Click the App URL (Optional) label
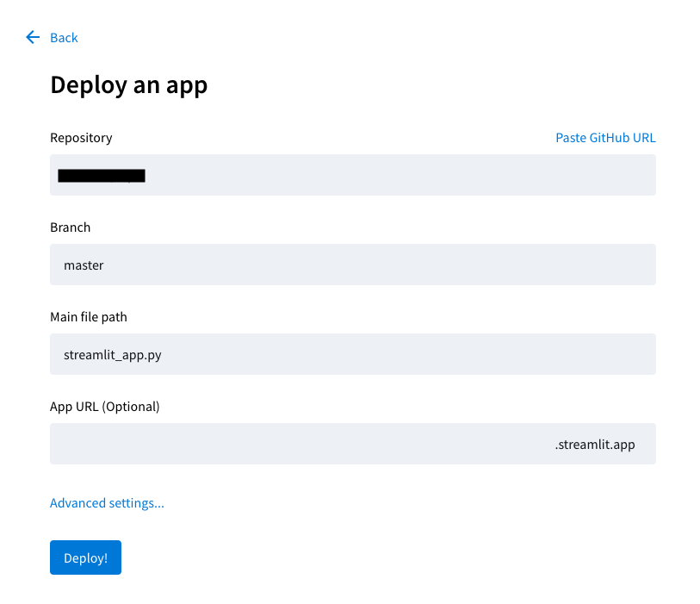This screenshot has width=700, height=604. [x=105, y=407]
